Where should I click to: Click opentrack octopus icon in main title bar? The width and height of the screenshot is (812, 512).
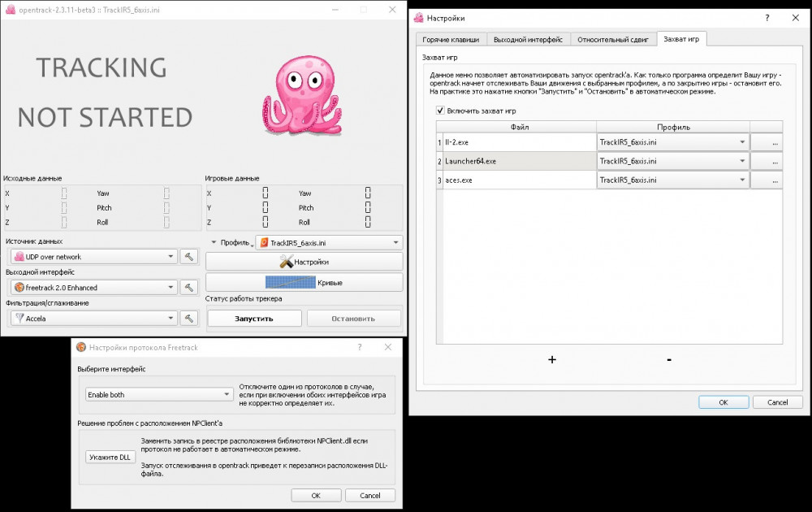tap(10, 10)
